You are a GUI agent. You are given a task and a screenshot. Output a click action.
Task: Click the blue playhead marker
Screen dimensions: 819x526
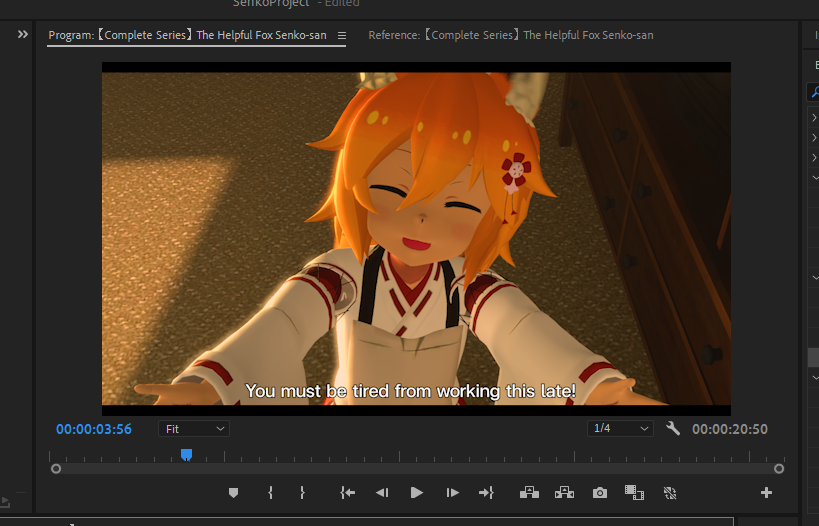tap(186, 454)
